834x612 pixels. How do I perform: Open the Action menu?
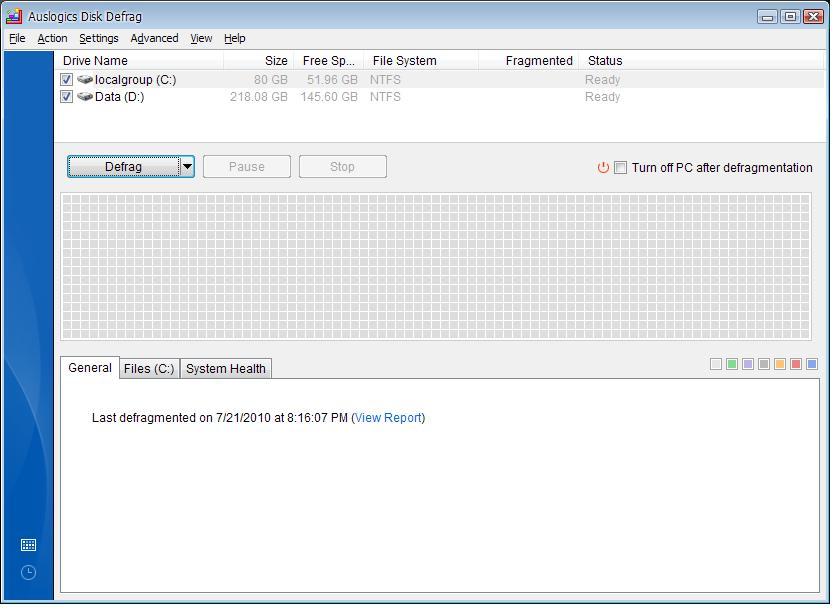(x=52, y=38)
